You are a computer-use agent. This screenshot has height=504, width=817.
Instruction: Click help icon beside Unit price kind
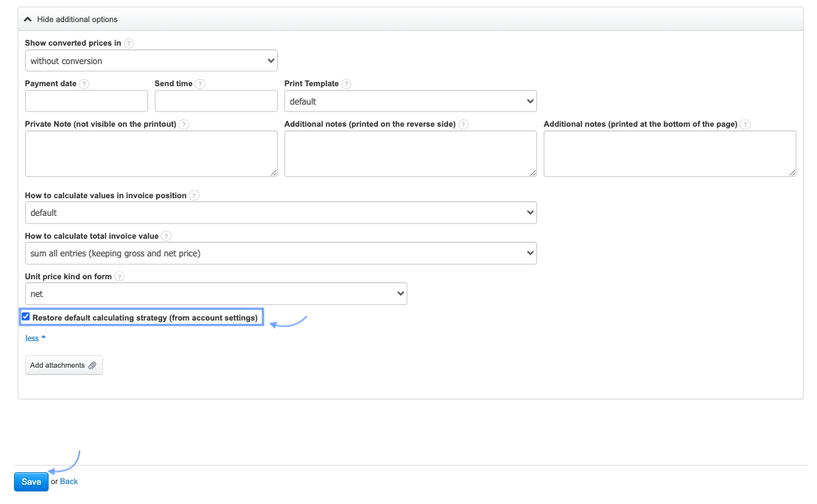[119, 277]
